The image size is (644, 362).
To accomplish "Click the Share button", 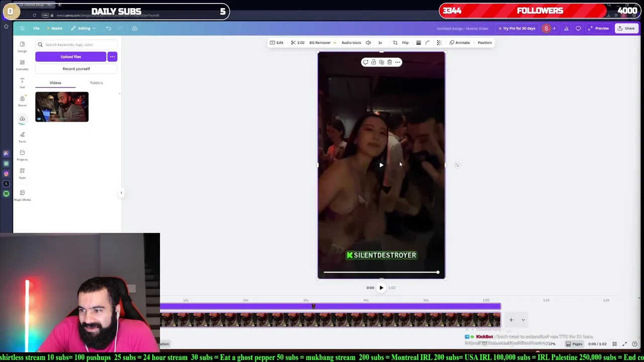I will [626, 28].
